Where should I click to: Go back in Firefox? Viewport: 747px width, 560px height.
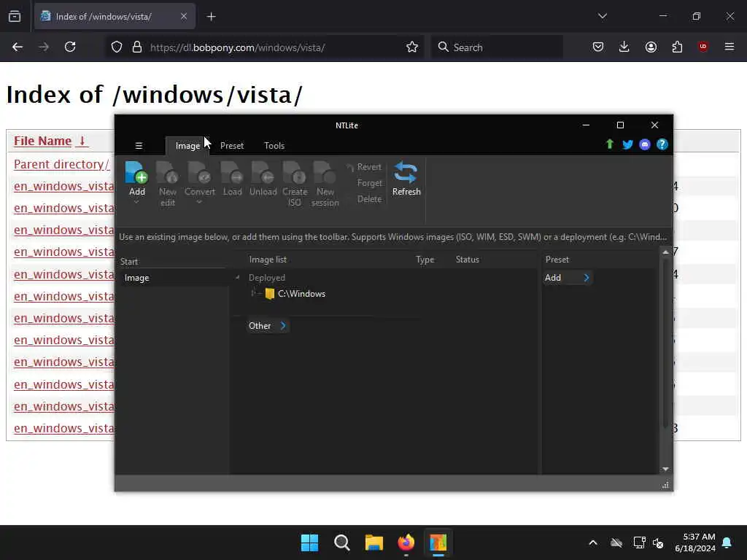click(x=18, y=47)
